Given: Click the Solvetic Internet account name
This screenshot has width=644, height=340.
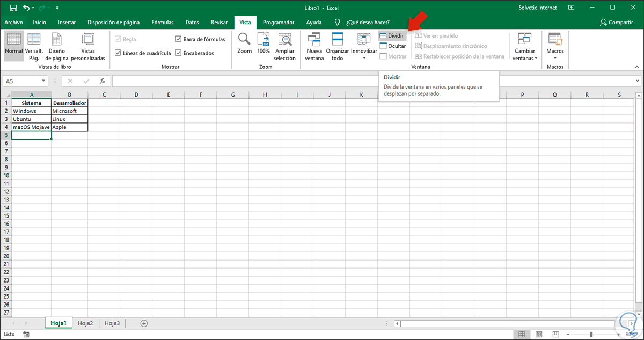Looking at the screenshot, I should tap(538, 8).
